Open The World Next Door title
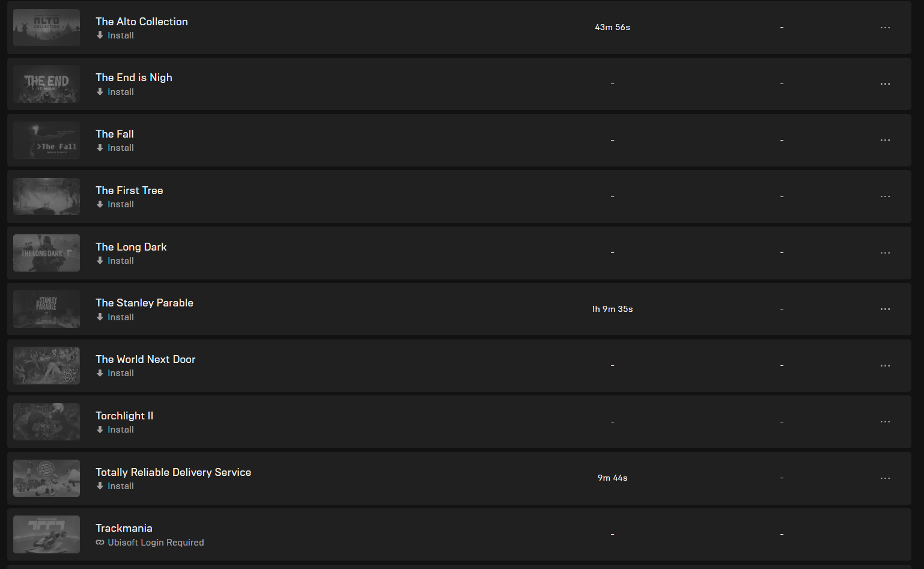This screenshot has width=924, height=569. pyautogui.click(x=145, y=359)
